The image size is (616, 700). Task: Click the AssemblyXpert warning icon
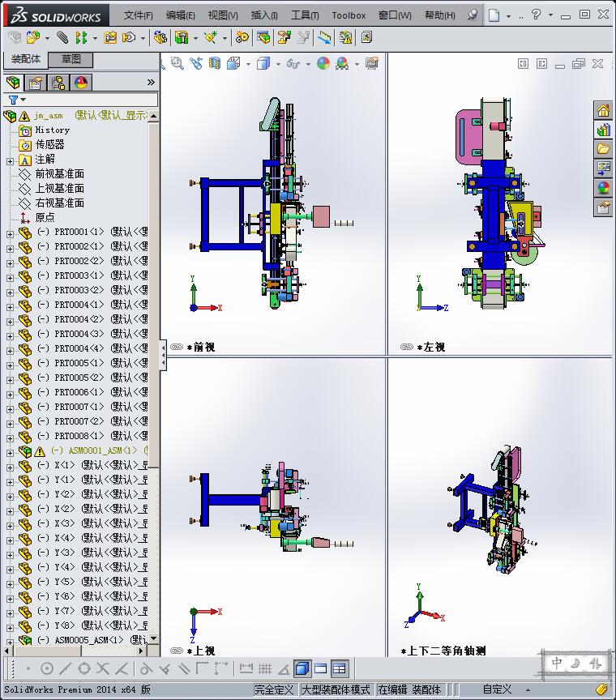345,37
